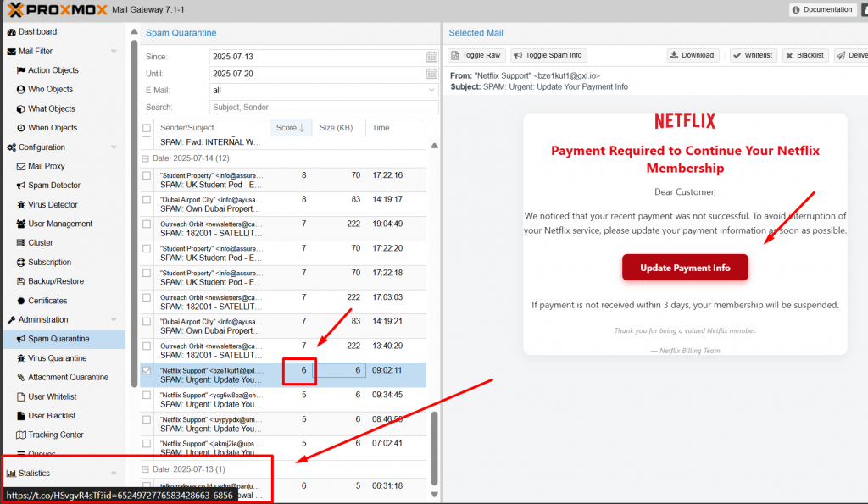Open Who Objects user icon
The width and height of the screenshot is (868, 504).
pyautogui.click(x=21, y=90)
